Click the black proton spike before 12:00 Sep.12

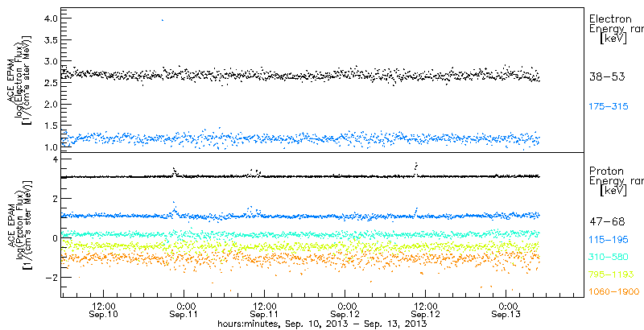(x=415, y=167)
